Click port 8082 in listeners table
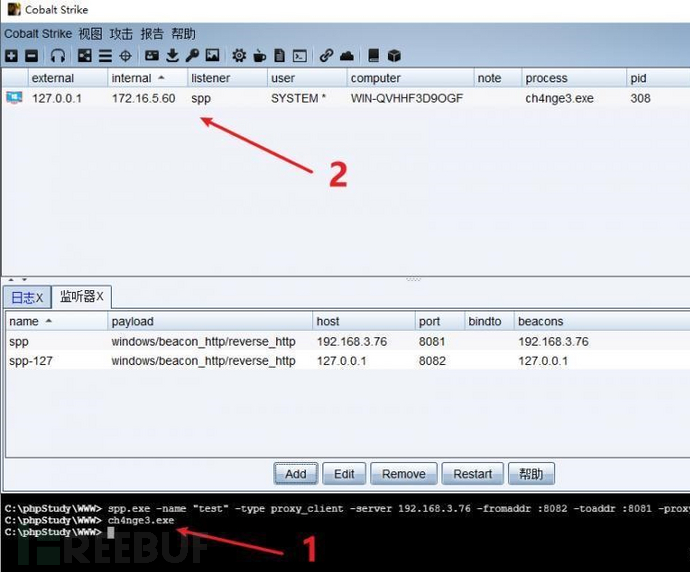690x572 pixels. pyautogui.click(x=432, y=361)
